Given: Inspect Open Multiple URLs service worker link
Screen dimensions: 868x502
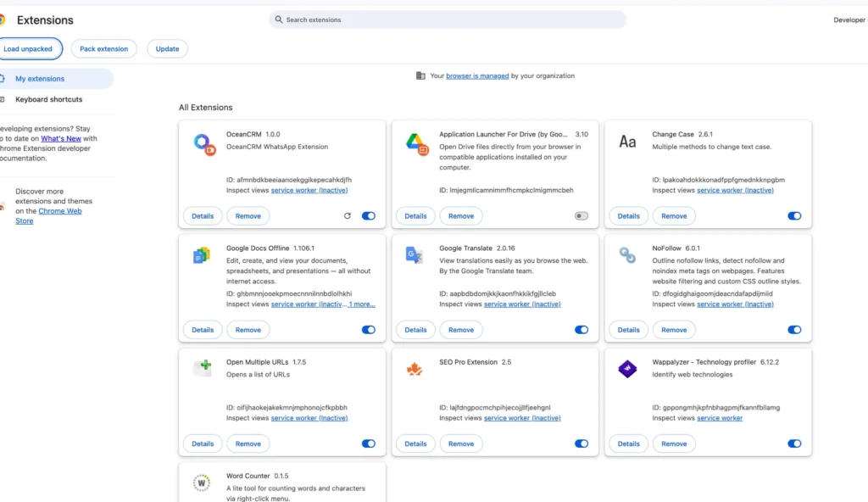Looking at the screenshot, I should click(309, 418).
